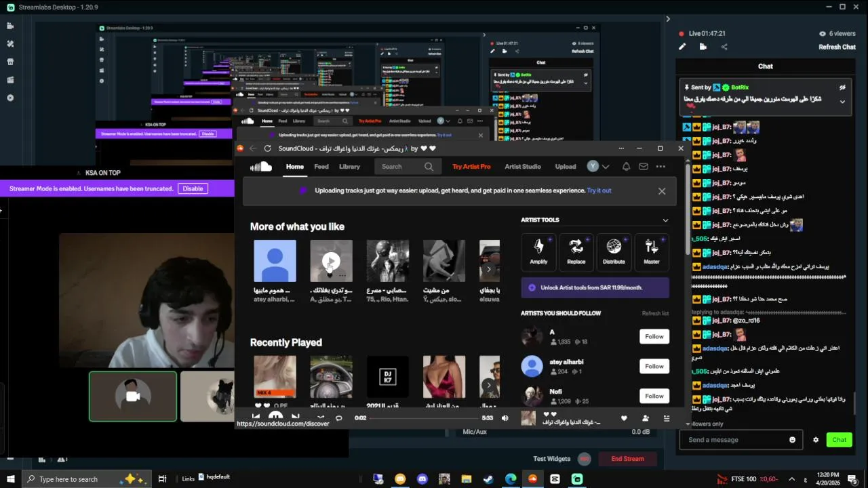Image resolution: width=868 pixels, height=488 pixels.
Task: Click End Stream button
Action: pyautogui.click(x=627, y=459)
